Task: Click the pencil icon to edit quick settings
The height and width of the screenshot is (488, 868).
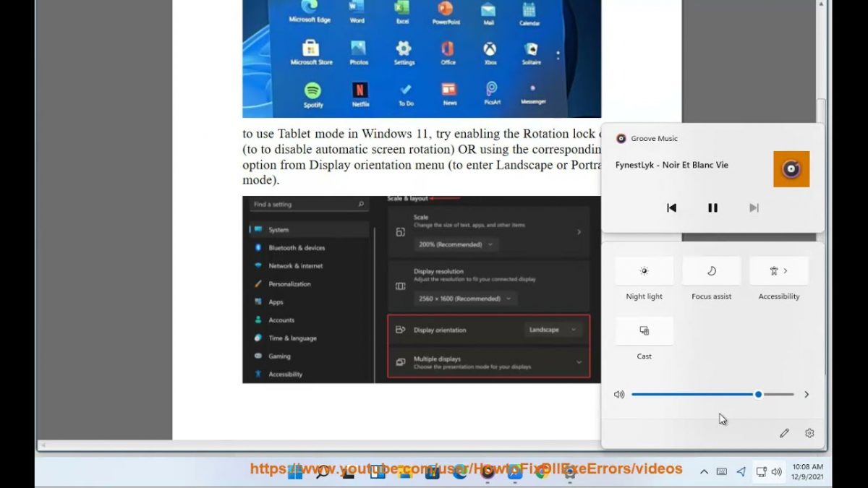Action: (784, 433)
